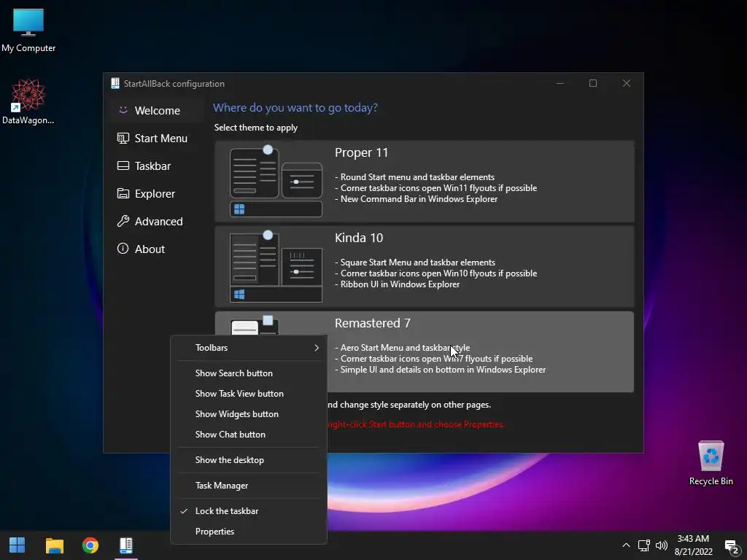Click the Taskbar sidebar icon
The width and height of the screenshot is (747, 560).
123,166
